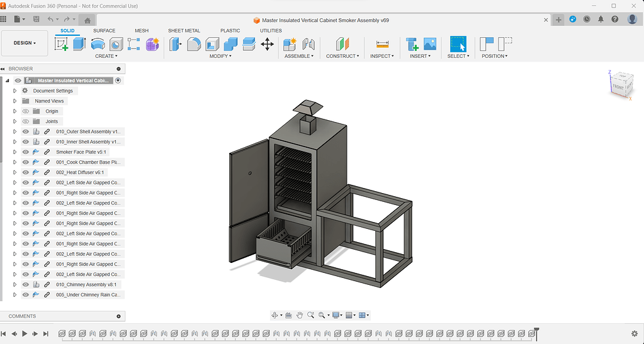
Task: Switch to the SHEET METAL tab
Action: [x=184, y=31]
